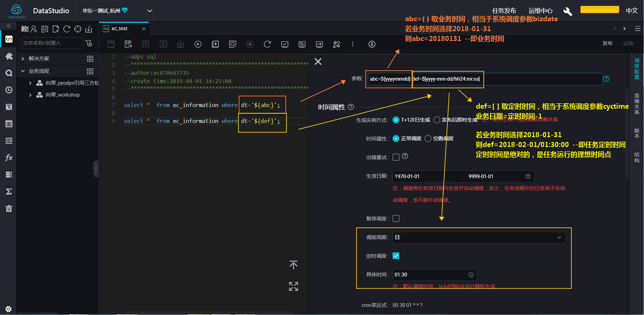Open the workspace selector dropdown arrow

[150, 11]
